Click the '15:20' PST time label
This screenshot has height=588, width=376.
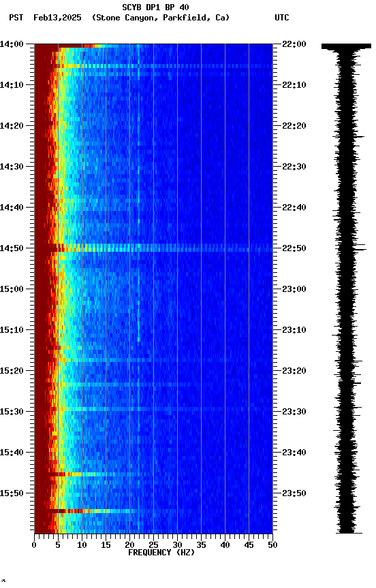coord(12,372)
